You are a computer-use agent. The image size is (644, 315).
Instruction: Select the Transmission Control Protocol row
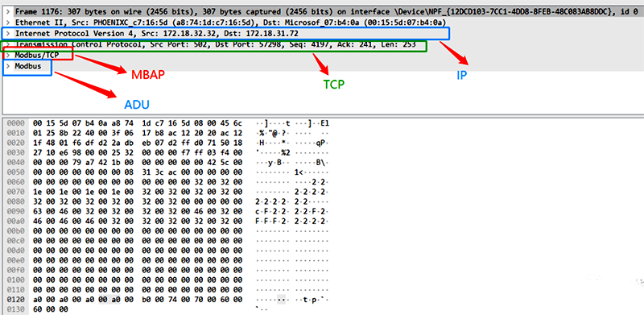[215, 44]
